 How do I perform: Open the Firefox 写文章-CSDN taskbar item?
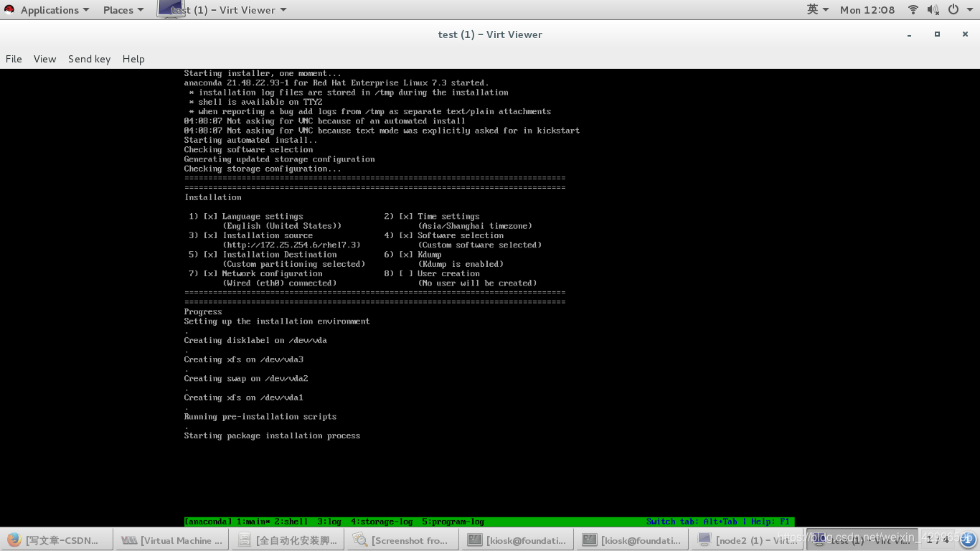(57, 540)
